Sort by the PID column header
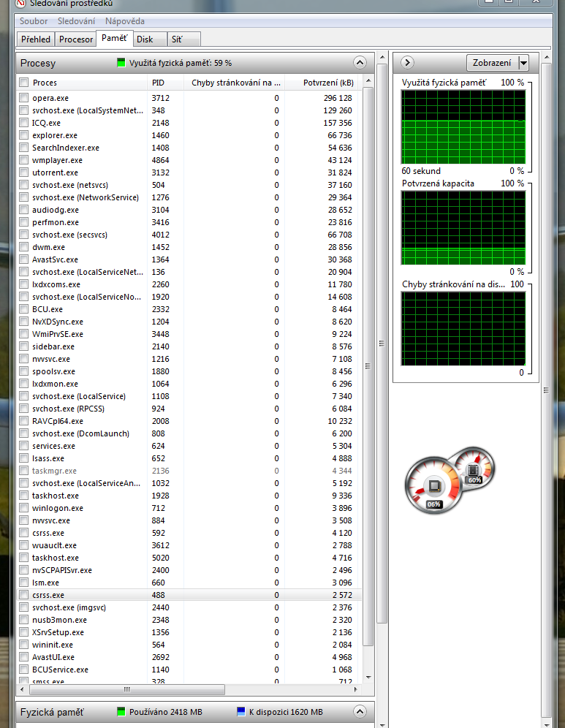Image resolution: width=565 pixels, height=728 pixels. [164, 83]
